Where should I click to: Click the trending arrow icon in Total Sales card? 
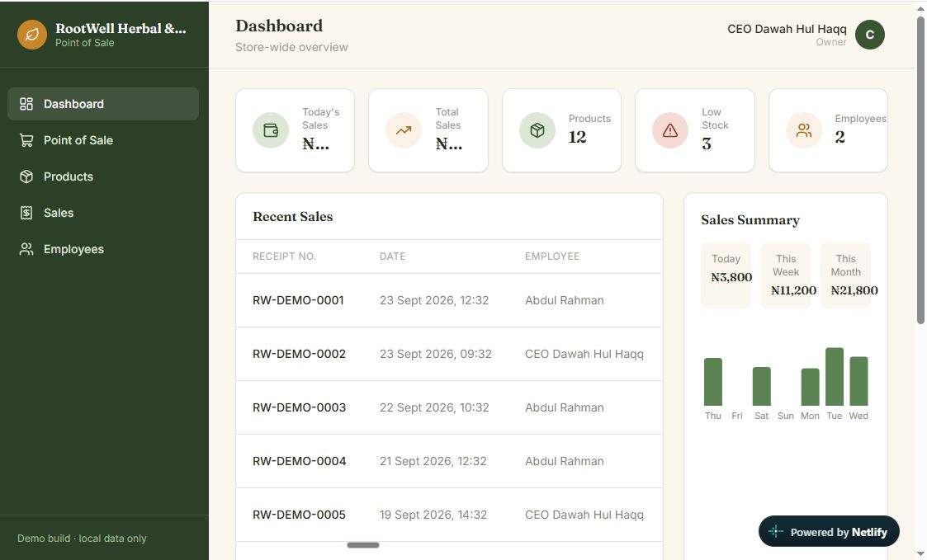pos(404,130)
